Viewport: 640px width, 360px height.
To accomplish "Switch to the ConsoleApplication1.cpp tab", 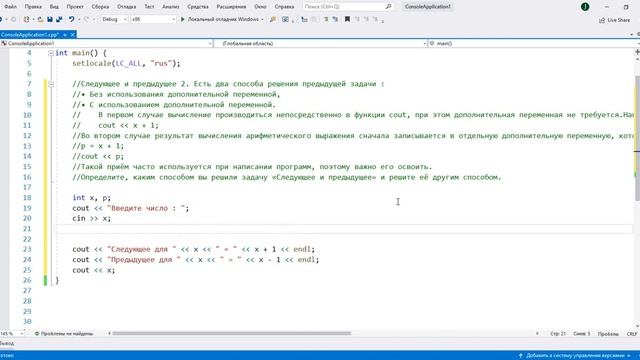I will [30, 35].
